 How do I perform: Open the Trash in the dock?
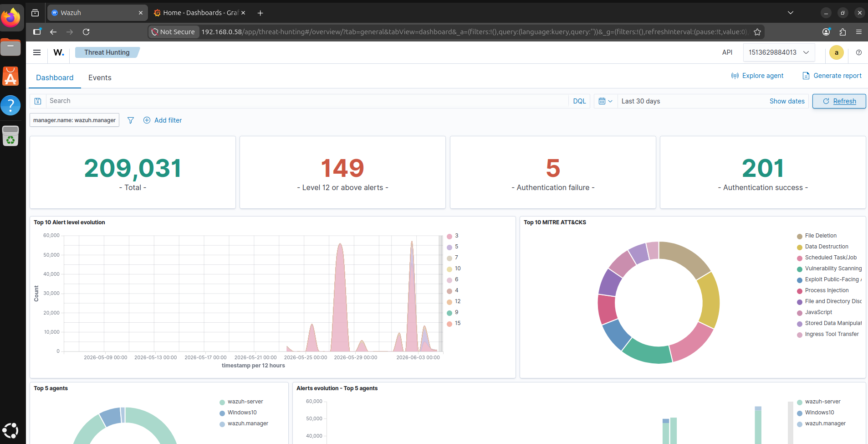[x=10, y=135]
